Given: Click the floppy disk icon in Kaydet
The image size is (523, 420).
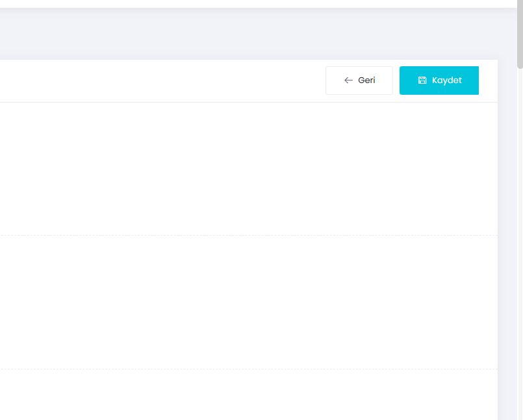Looking at the screenshot, I should 422,80.
